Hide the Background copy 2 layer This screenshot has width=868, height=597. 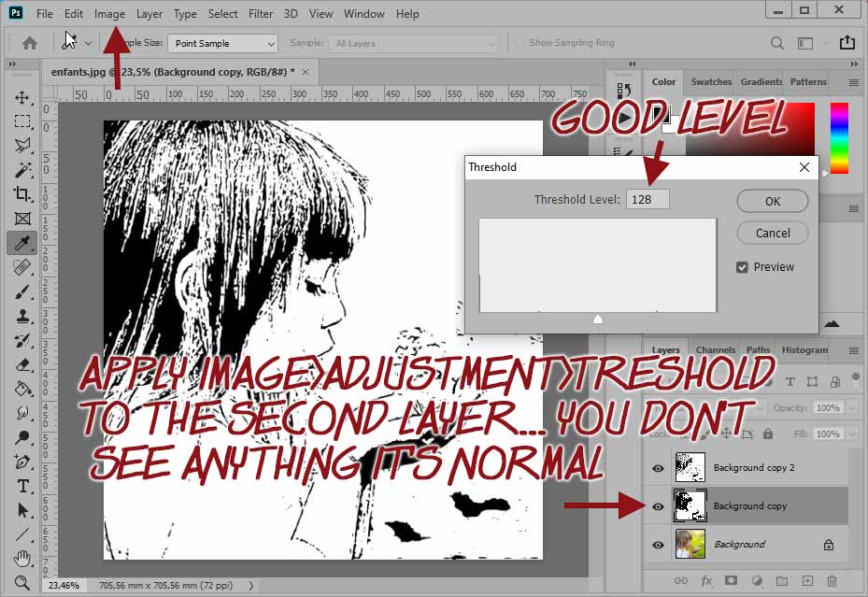[x=658, y=468]
